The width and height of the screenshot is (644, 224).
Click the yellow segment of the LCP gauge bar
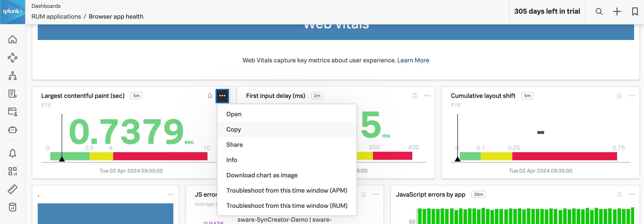(101, 156)
